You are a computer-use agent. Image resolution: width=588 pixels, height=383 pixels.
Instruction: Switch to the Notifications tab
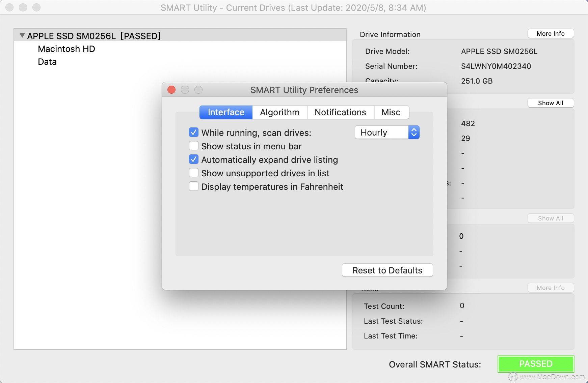point(341,112)
